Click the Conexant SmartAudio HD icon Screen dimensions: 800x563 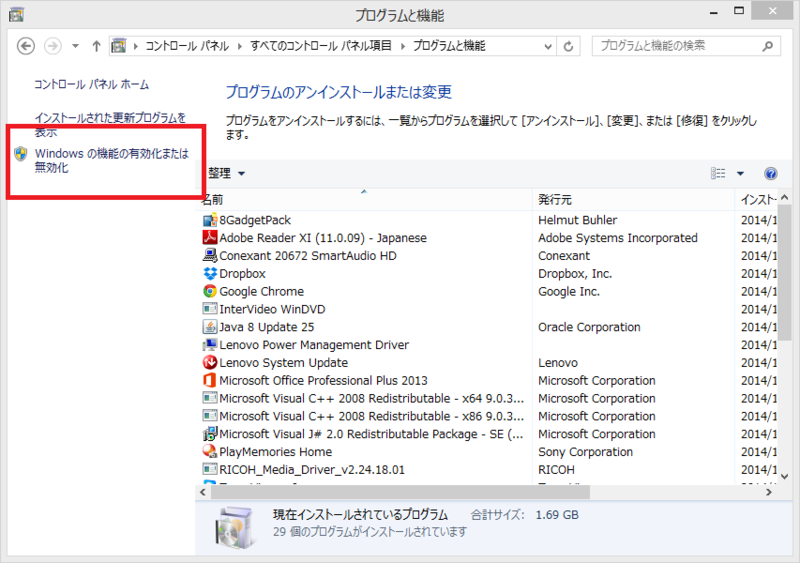tap(210, 255)
